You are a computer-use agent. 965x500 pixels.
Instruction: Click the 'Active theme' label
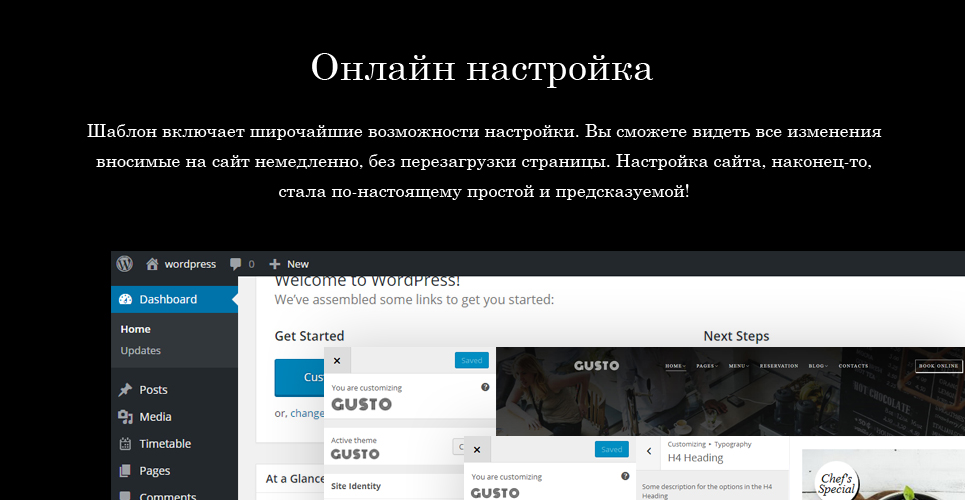tap(354, 440)
